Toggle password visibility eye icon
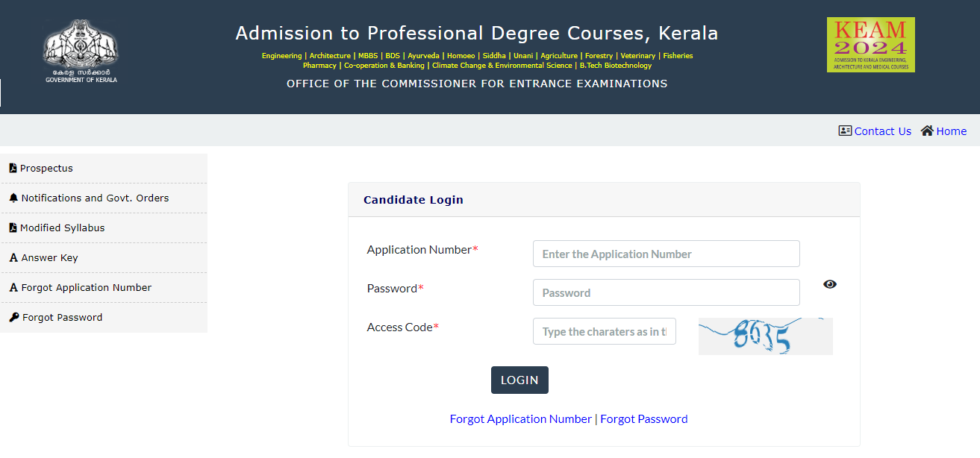The image size is (980, 458). click(830, 284)
